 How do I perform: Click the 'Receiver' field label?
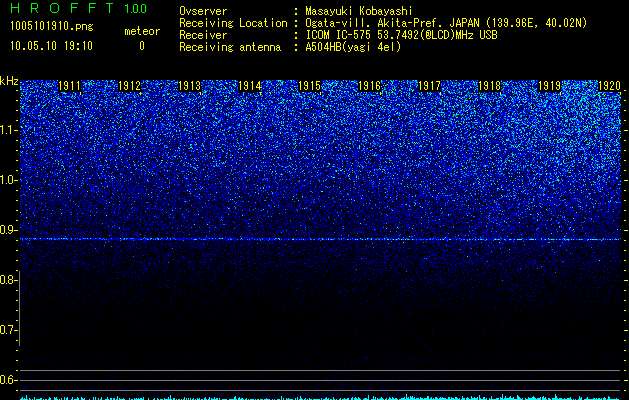(203, 35)
